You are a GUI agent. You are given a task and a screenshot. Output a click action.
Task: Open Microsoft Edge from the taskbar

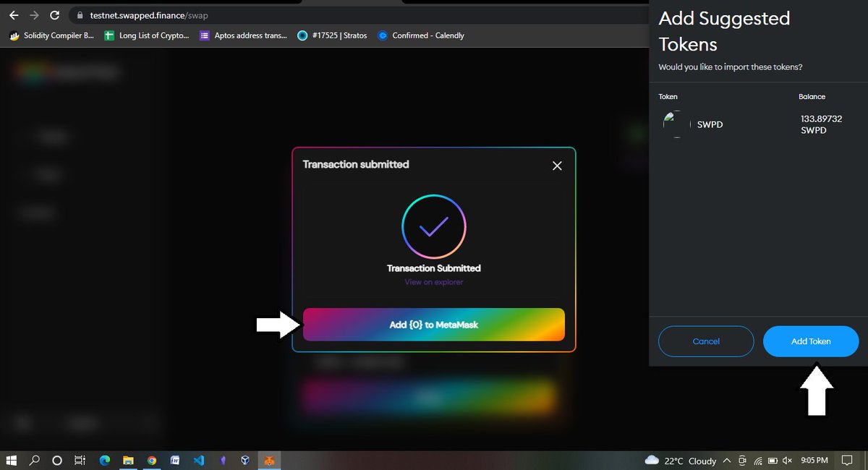coord(104,460)
